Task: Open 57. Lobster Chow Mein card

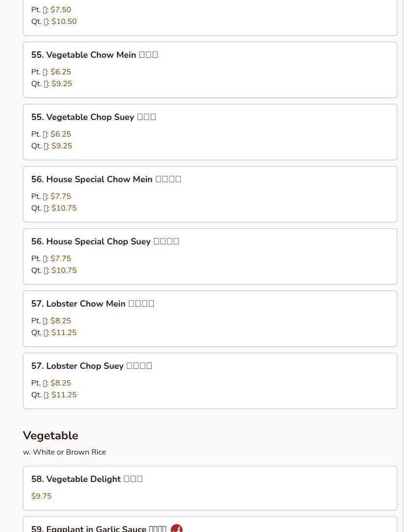Action: click(x=210, y=318)
